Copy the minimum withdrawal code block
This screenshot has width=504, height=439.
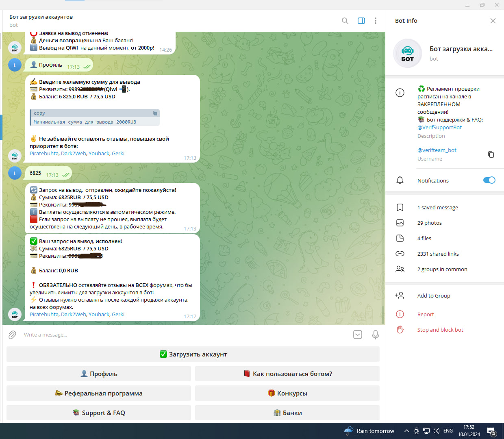pyautogui.click(x=155, y=113)
